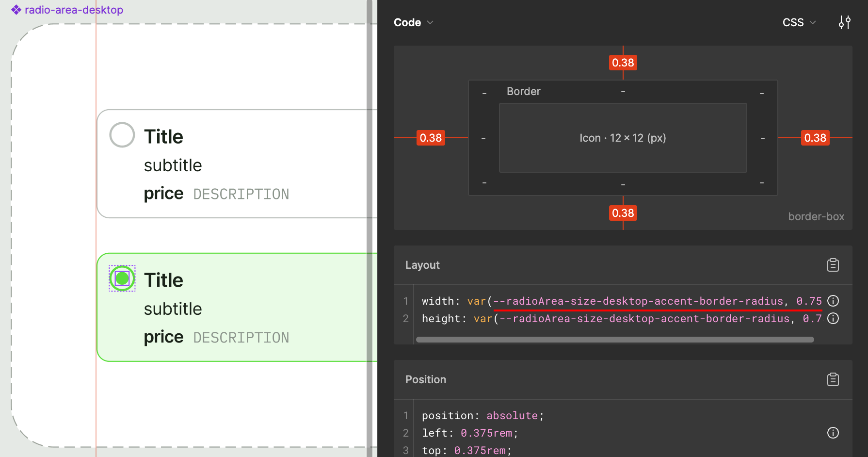Click DESCRIPTION in the green selected card
The width and height of the screenshot is (868, 457).
(x=241, y=338)
